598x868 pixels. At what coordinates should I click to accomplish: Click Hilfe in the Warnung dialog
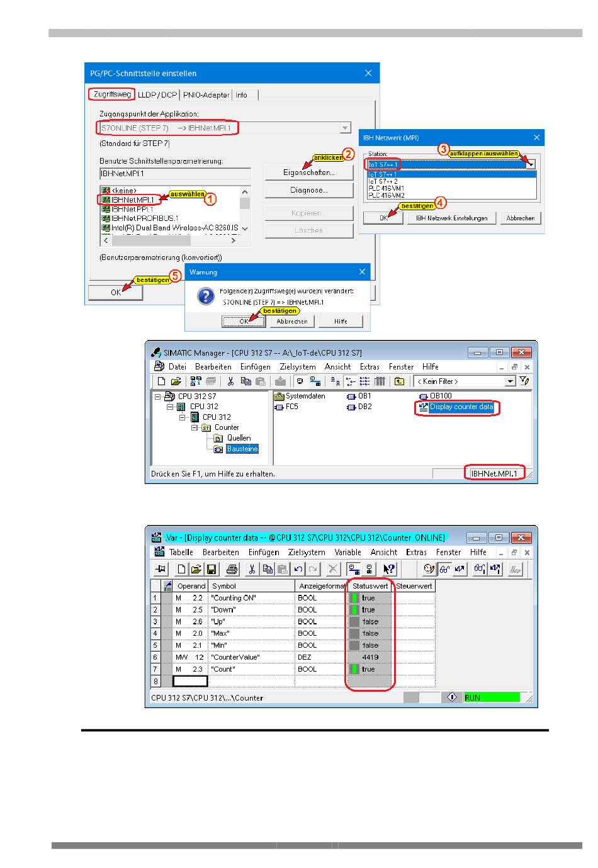[x=341, y=321]
